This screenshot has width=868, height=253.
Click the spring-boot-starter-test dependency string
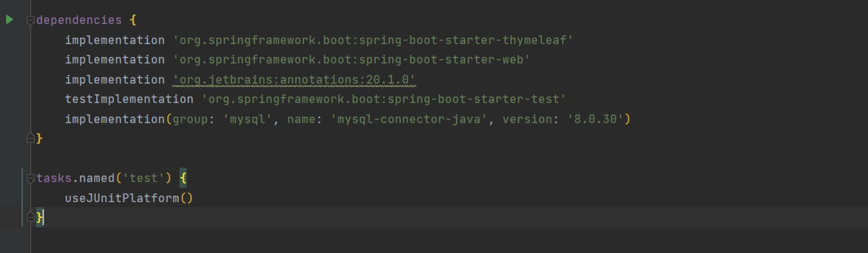[384, 99]
